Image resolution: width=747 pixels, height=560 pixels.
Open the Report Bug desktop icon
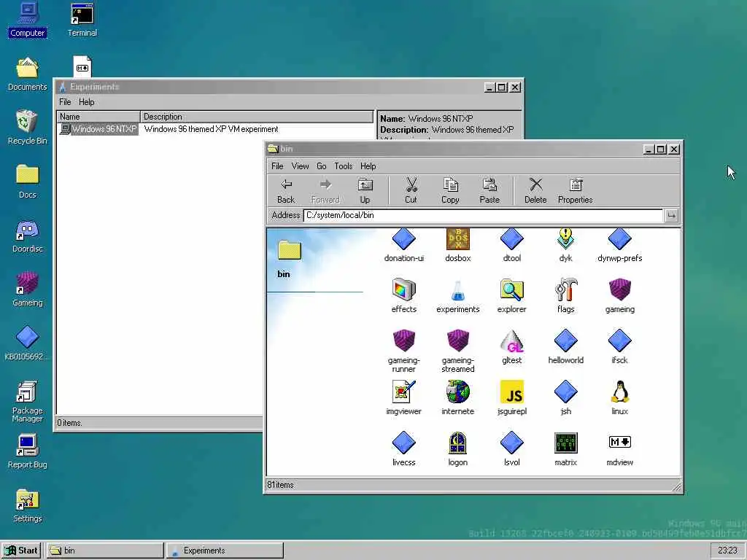click(27, 451)
